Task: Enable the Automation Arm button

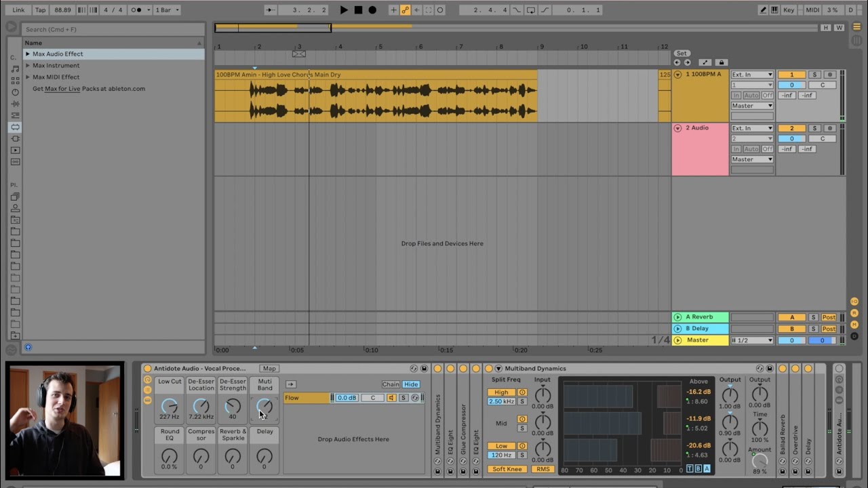Action: pos(405,10)
